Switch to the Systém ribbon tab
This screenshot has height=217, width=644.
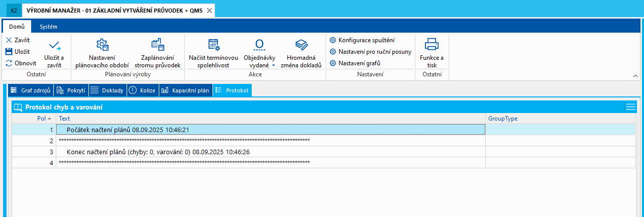pyautogui.click(x=48, y=27)
